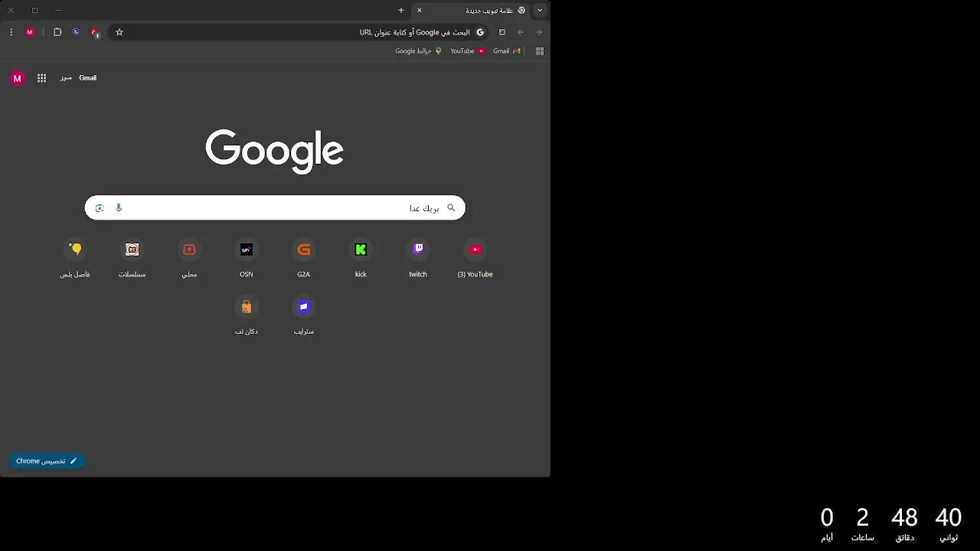The width and height of the screenshot is (980, 551).
Task: Reload the page with the refresh icon
Action: [502, 32]
